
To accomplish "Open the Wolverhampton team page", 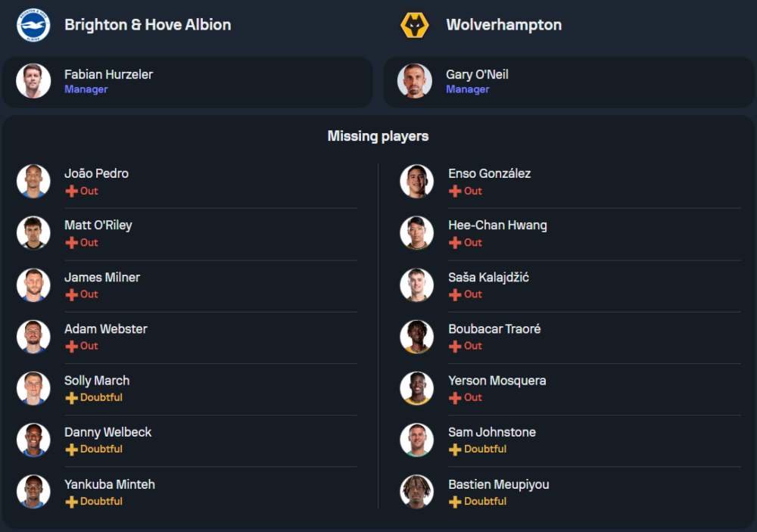I will pos(503,25).
